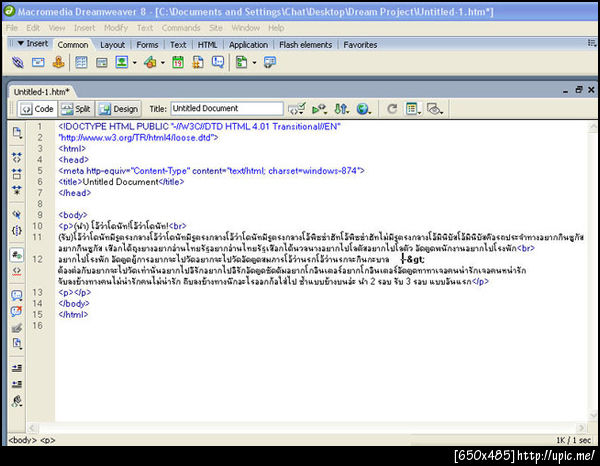This screenshot has height=466, width=600.
Task: Collapse the Insert panel triangle
Action: (x=21, y=43)
